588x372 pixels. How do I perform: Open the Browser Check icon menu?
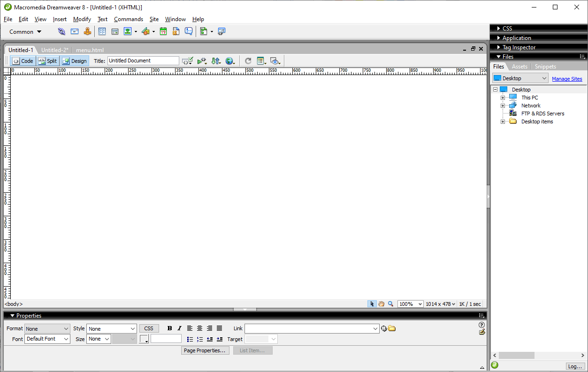point(202,61)
